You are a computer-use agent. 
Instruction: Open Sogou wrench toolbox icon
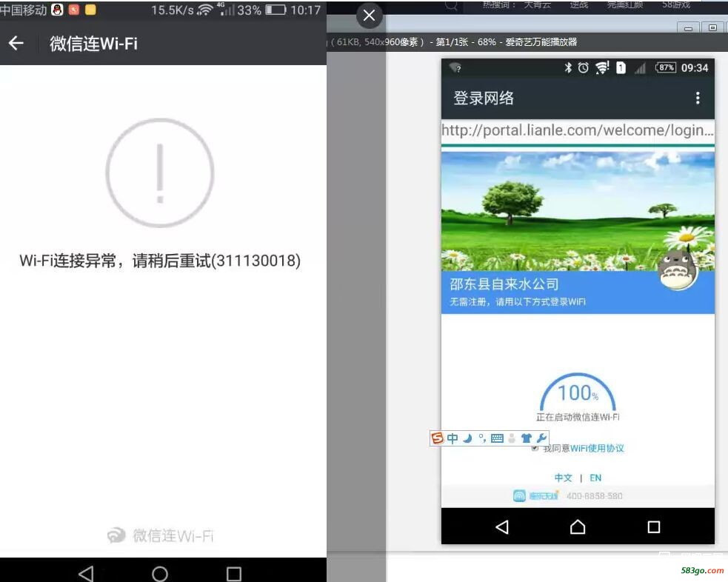click(x=541, y=438)
